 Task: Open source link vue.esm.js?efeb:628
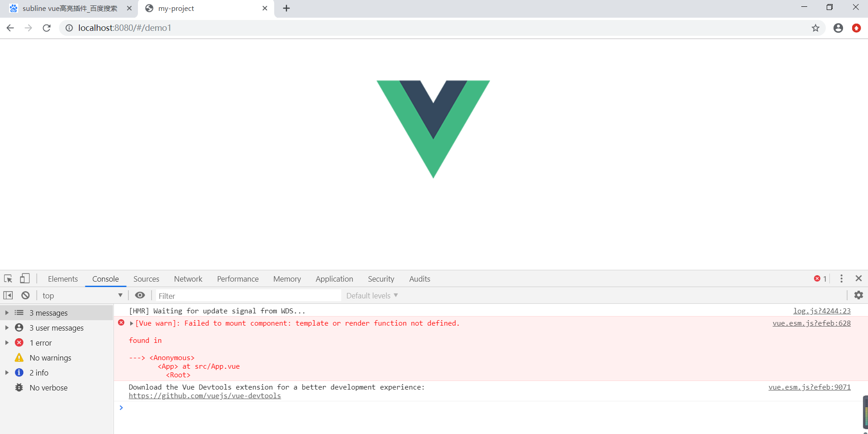(x=811, y=323)
